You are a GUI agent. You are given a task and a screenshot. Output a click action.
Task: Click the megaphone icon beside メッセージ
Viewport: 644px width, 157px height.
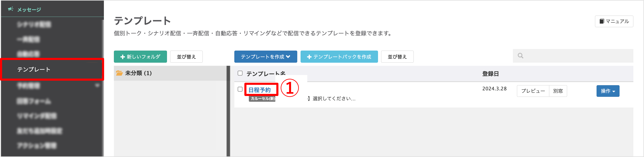(x=11, y=9)
